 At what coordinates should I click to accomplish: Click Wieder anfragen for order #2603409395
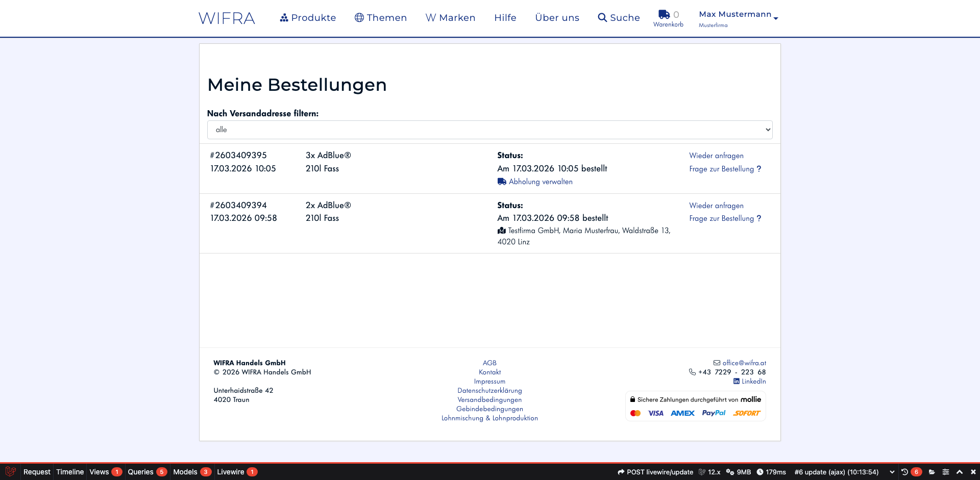pos(716,156)
